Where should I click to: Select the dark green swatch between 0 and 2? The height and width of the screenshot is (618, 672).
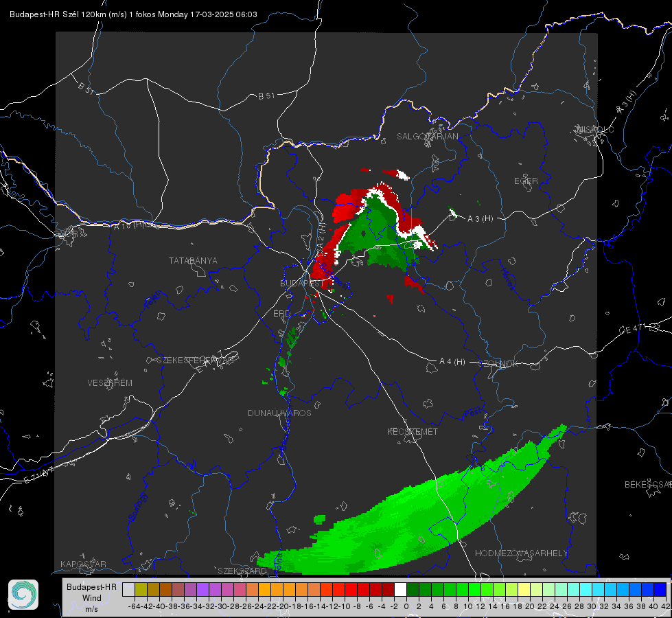[413, 589]
